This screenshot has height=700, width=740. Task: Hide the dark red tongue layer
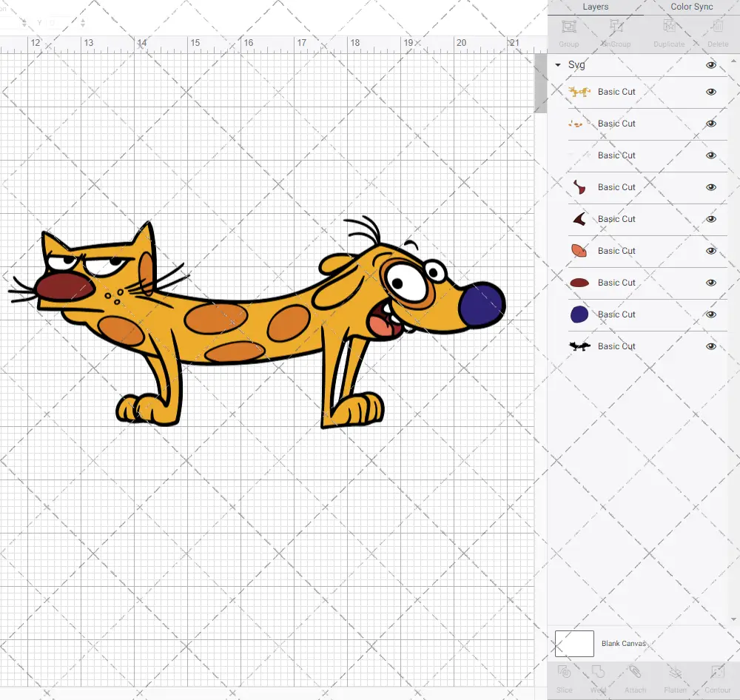710,187
